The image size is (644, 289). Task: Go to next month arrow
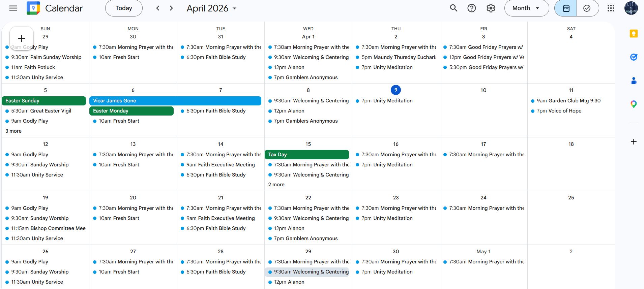tap(171, 8)
